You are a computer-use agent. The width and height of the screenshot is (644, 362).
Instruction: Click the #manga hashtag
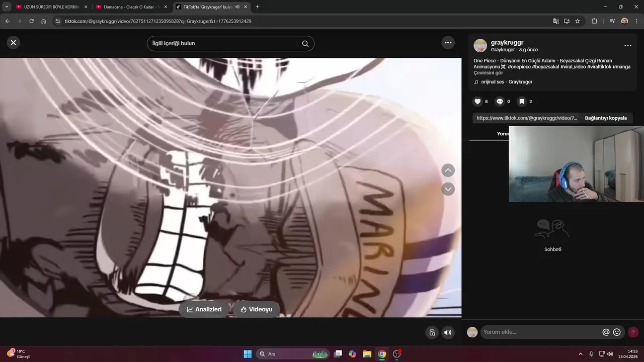tap(621, 67)
